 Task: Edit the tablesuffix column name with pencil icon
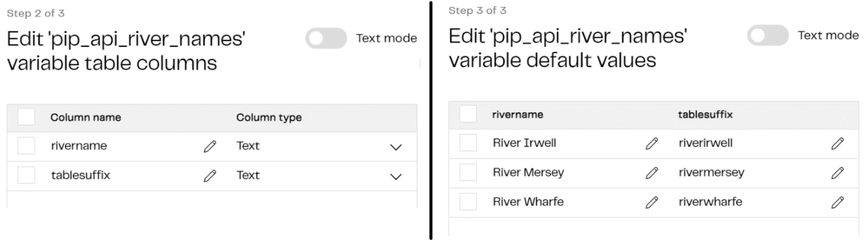tap(209, 175)
